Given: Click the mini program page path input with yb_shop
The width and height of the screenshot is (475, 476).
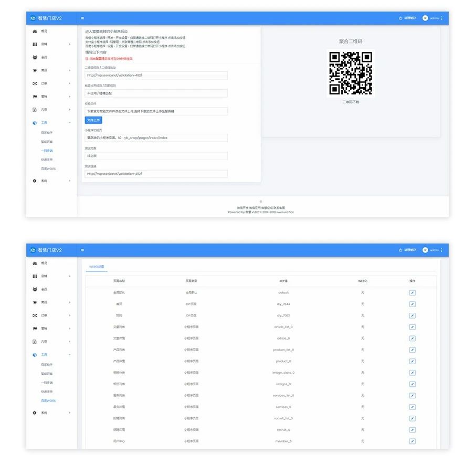Looking at the screenshot, I should click(156, 138).
